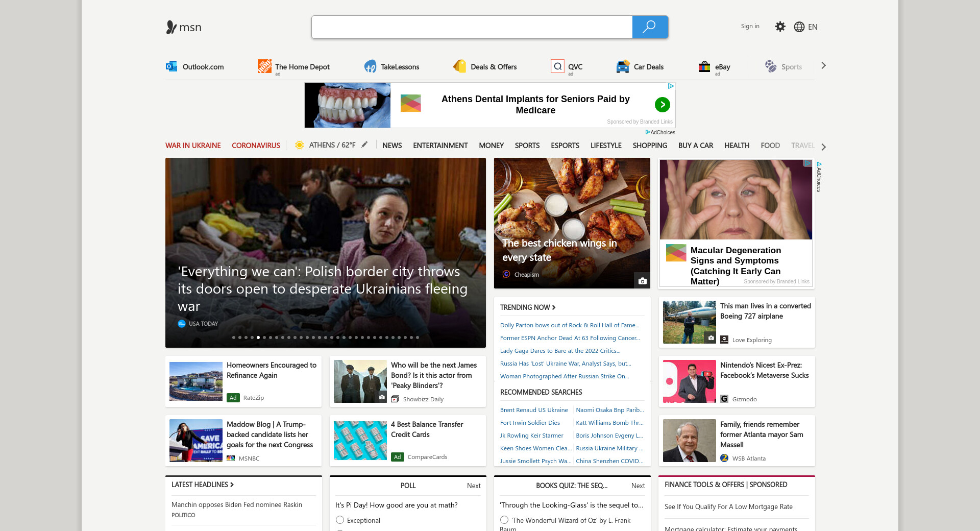Click into the web search field
Viewport: 980px width, 531px height.
pyautogui.click(x=472, y=27)
